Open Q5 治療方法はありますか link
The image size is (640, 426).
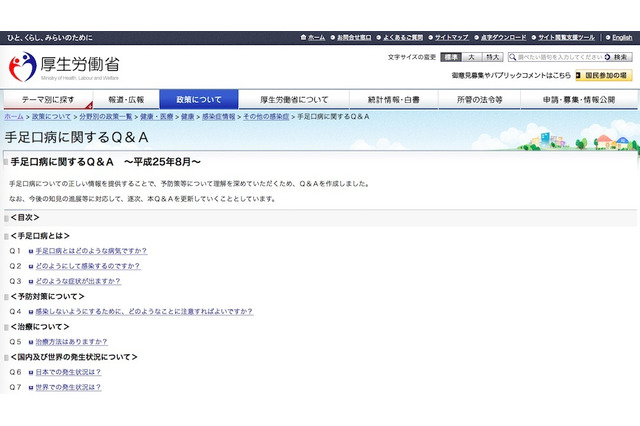pos(74,341)
